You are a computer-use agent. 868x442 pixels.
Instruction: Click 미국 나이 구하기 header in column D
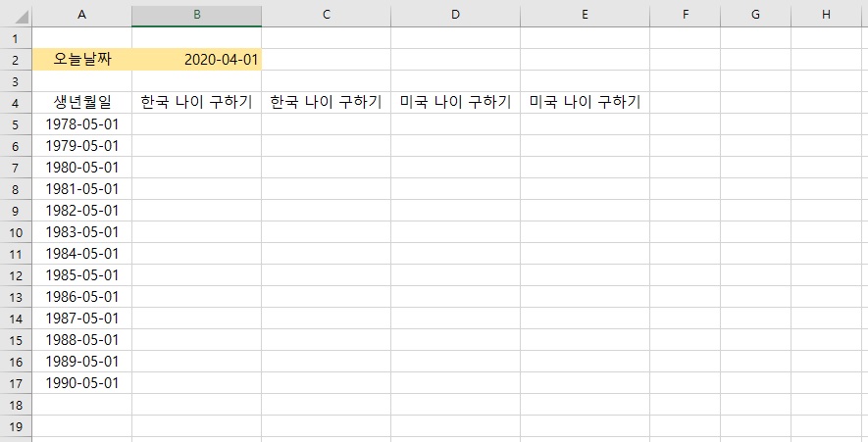(456, 103)
